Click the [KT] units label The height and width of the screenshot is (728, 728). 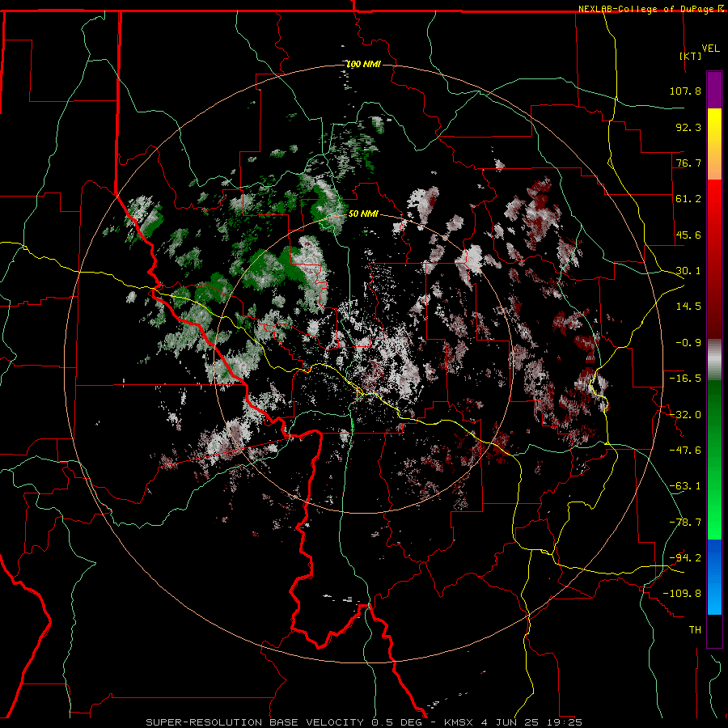point(691,56)
